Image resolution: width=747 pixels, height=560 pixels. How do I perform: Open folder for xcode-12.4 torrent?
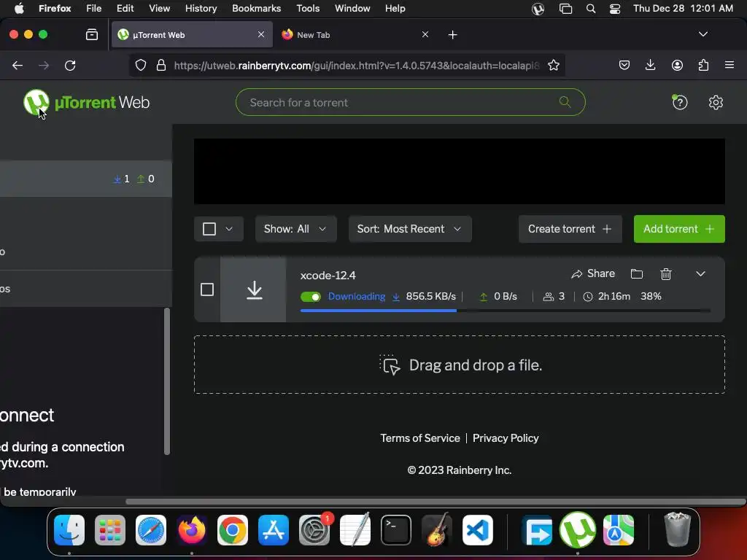636,274
